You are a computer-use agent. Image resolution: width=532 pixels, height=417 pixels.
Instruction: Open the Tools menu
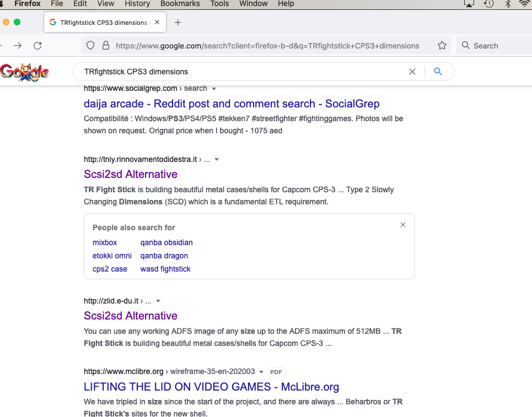pos(219,4)
